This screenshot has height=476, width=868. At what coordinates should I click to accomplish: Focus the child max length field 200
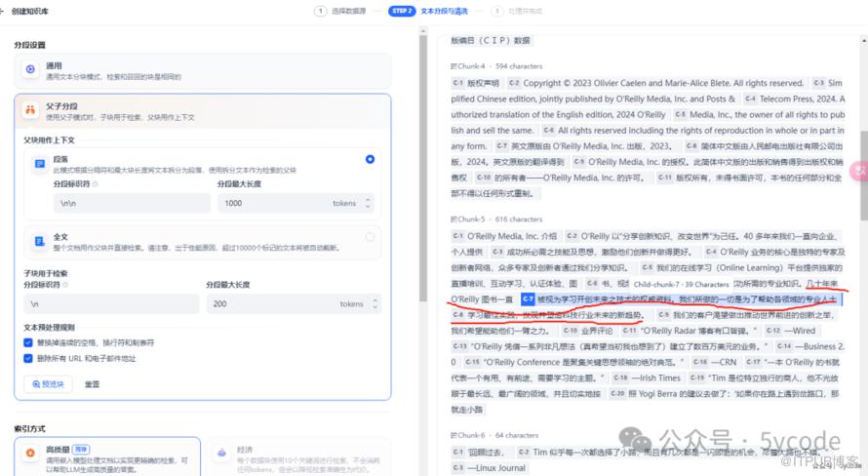pos(294,304)
